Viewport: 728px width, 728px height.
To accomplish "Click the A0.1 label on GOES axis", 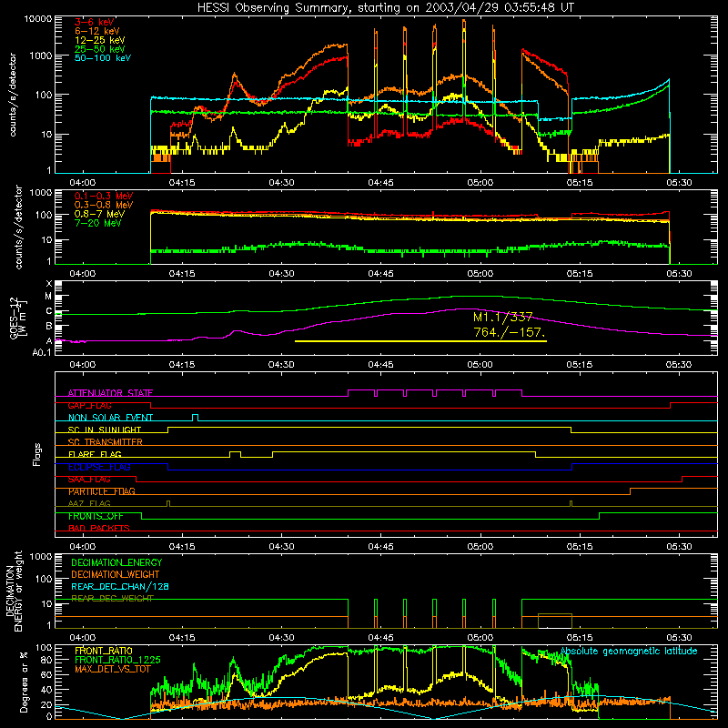I will click(x=41, y=352).
